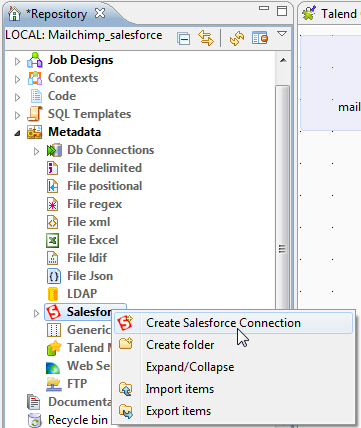
Task: Expand the Job Designs tree node
Action: 17,61
